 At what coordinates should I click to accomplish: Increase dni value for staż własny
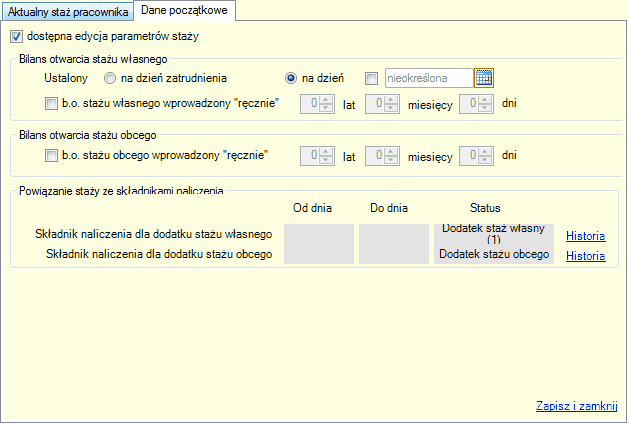pyautogui.click(x=485, y=100)
